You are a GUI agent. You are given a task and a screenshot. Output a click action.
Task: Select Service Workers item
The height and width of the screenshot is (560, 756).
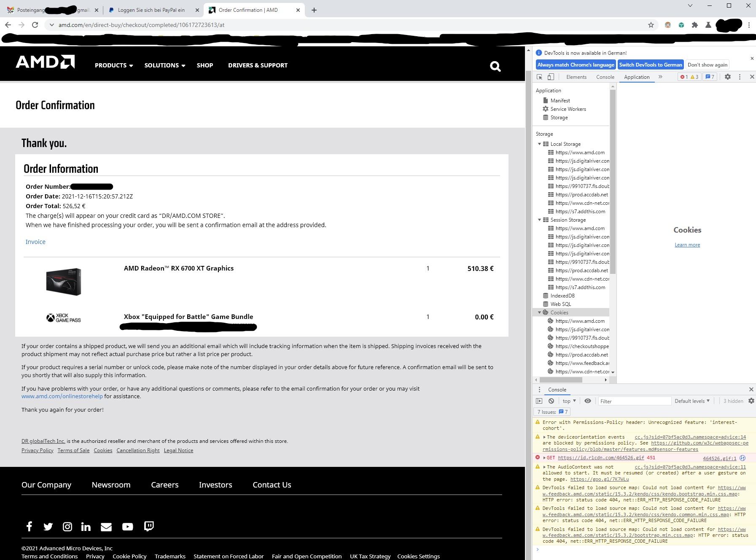pyautogui.click(x=568, y=109)
